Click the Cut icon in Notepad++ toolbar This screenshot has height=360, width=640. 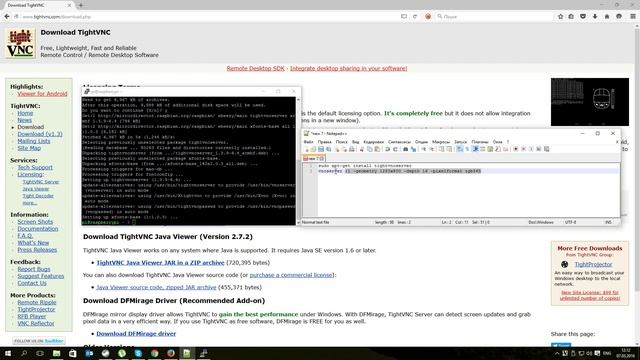point(362,149)
